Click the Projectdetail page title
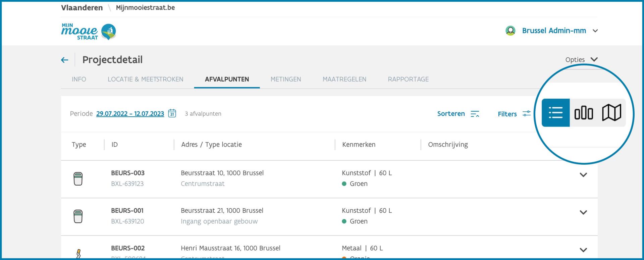Screen dimensions: 644x260 [x=112, y=60]
